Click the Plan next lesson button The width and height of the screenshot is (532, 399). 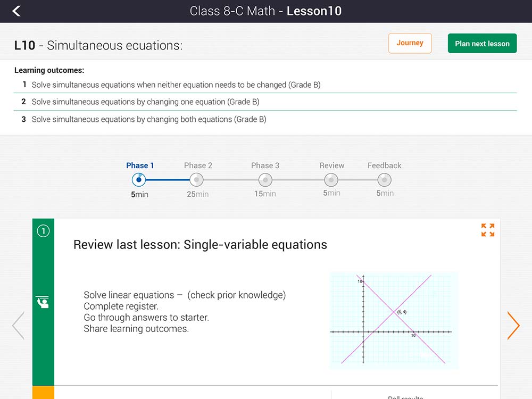[x=482, y=44]
